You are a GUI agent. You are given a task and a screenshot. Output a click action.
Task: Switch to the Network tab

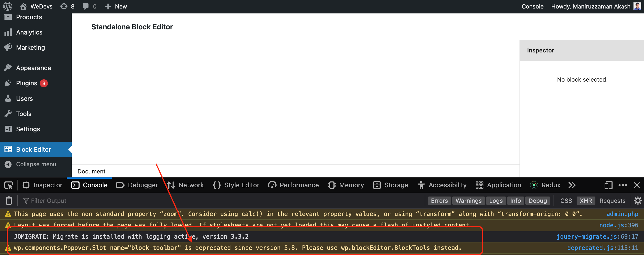click(x=185, y=185)
